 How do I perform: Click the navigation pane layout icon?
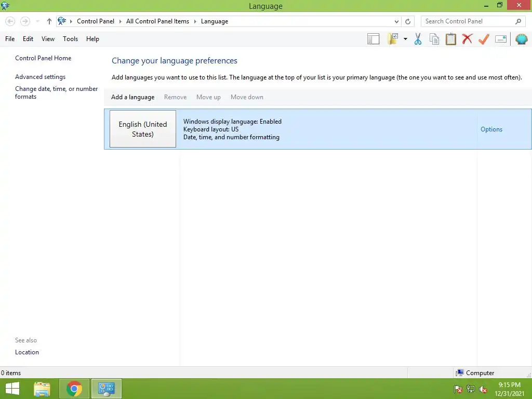click(x=373, y=39)
